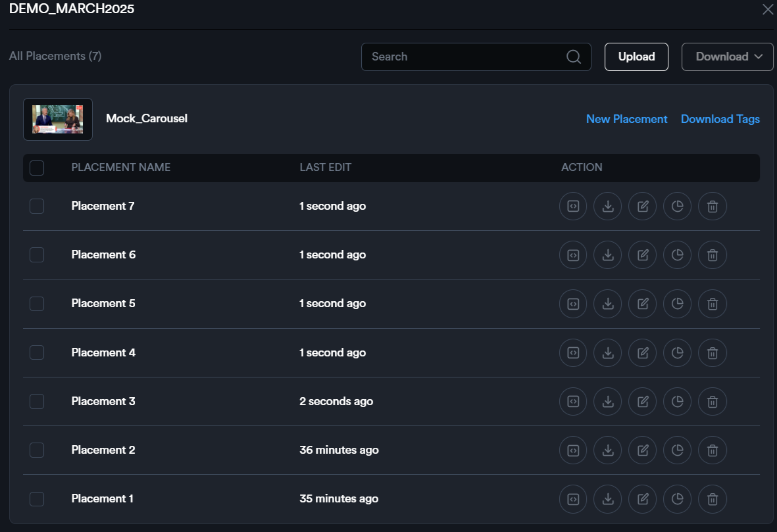Image resolution: width=777 pixels, height=532 pixels.
Task: Click the code tag icon for Placement 7
Action: (573, 206)
